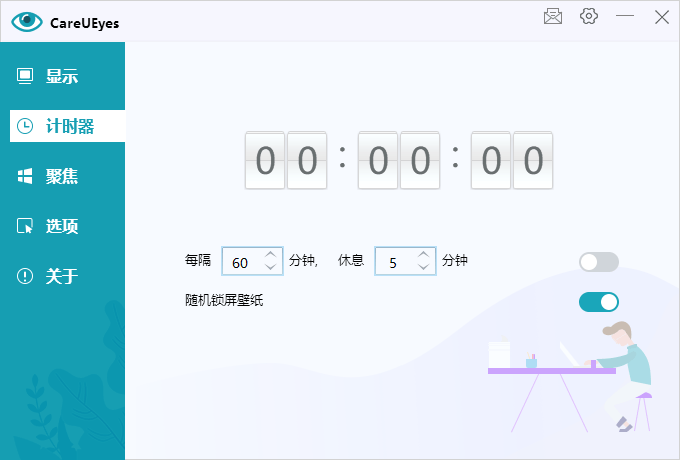
Task: Click the cursor icon beside 选项
Action: [25, 226]
